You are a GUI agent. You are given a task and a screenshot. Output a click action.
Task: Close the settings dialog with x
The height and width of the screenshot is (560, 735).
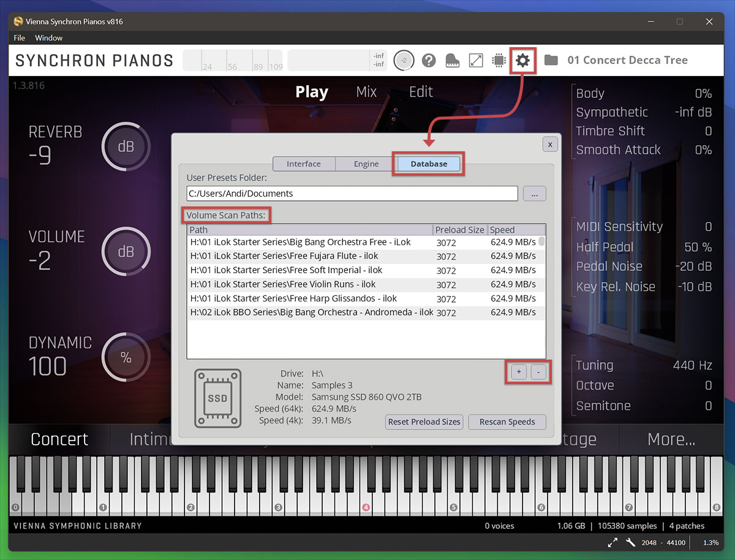pos(550,144)
